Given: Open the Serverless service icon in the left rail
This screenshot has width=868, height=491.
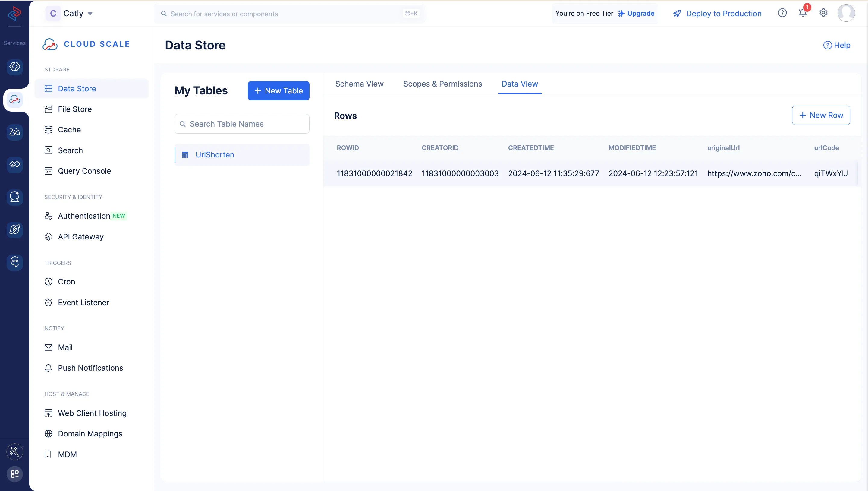Looking at the screenshot, I should (14, 67).
